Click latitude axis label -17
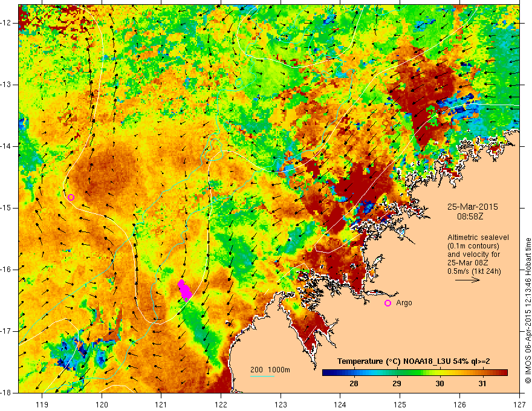The image size is (532, 411). (6, 331)
